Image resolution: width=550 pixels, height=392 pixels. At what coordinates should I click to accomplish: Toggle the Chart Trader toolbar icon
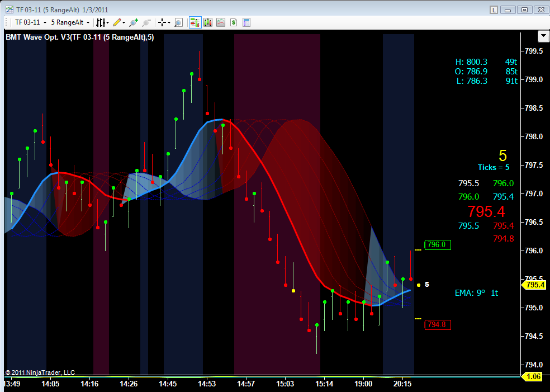pos(195,23)
